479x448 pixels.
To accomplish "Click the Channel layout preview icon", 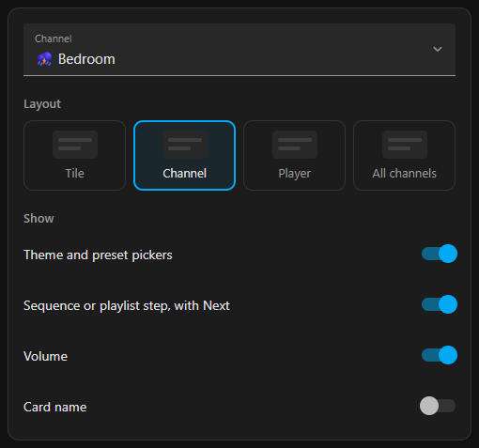I will click(x=185, y=145).
